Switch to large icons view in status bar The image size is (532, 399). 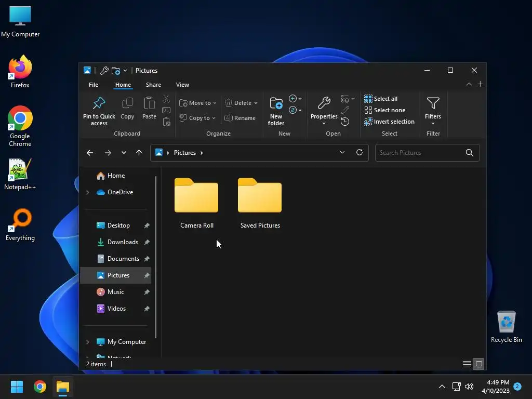pos(478,364)
